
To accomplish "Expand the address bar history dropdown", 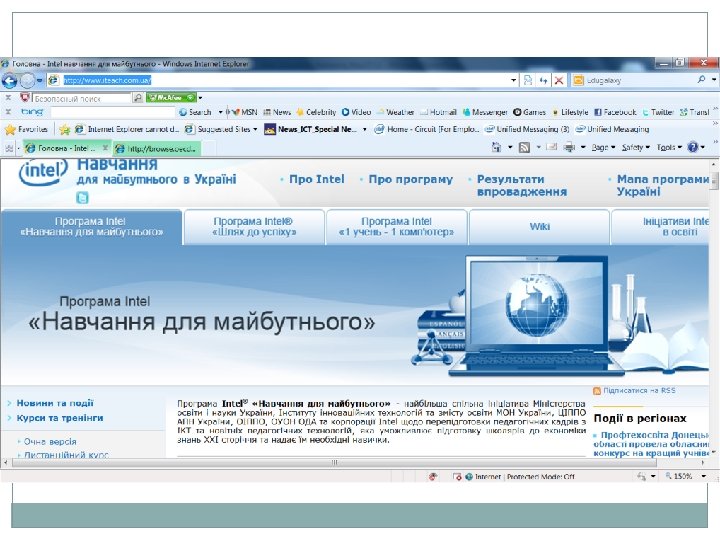I will click(513, 80).
